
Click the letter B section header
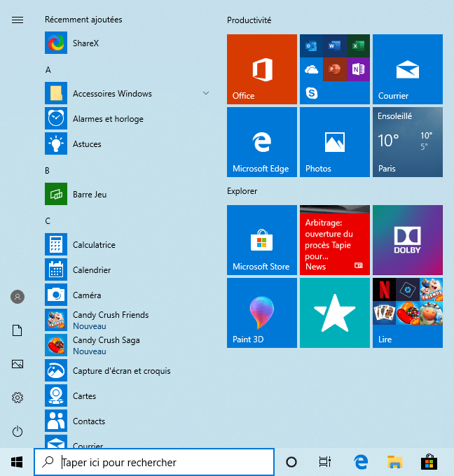48,171
